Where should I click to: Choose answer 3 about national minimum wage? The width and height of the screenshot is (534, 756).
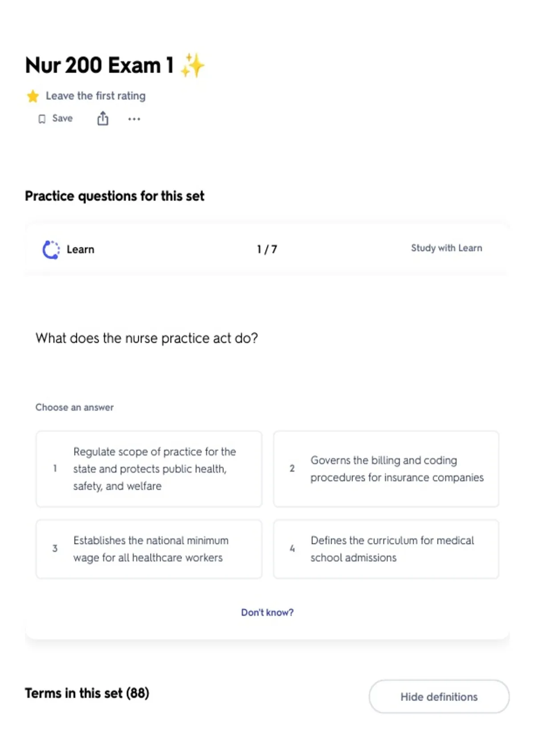[x=149, y=549]
